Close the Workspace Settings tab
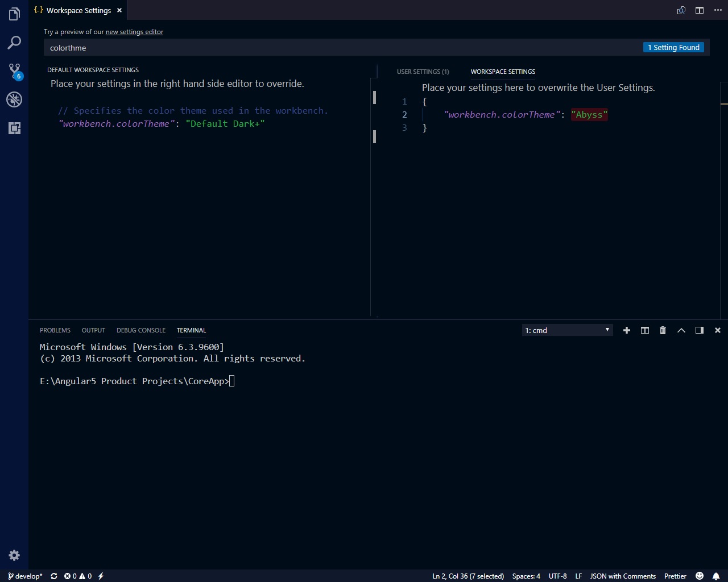This screenshot has width=728, height=582. (x=119, y=10)
